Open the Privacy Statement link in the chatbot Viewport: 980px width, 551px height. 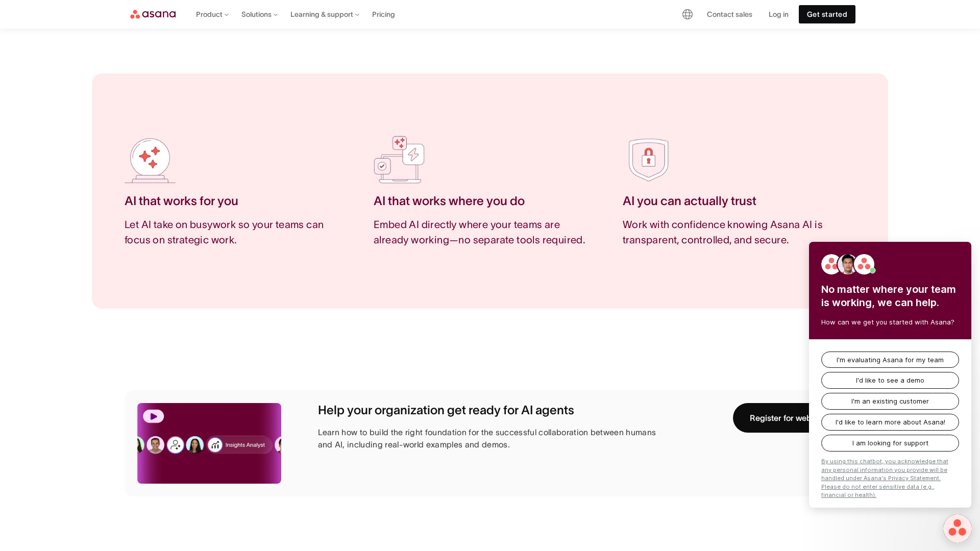coord(885,478)
